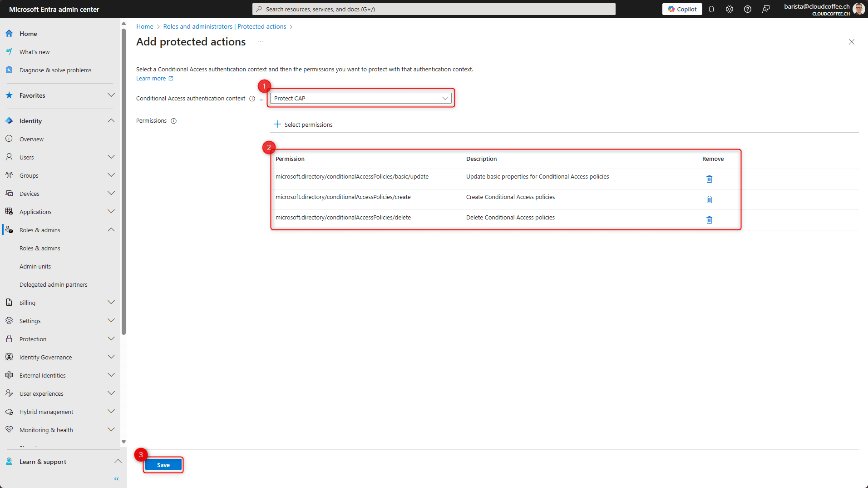
Task: Open the Learn more link
Action: [151, 78]
